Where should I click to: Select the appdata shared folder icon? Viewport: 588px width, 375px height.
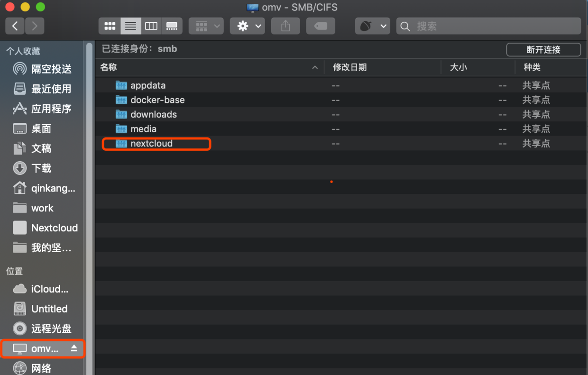[x=121, y=85]
